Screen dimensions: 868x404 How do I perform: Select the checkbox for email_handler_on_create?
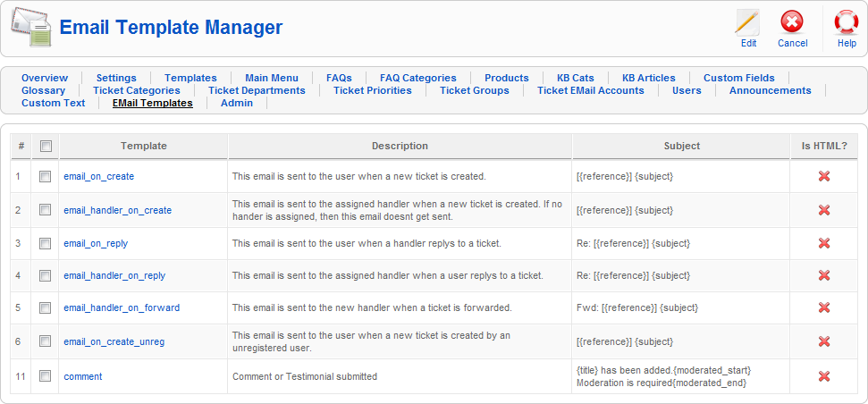pos(46,210)
